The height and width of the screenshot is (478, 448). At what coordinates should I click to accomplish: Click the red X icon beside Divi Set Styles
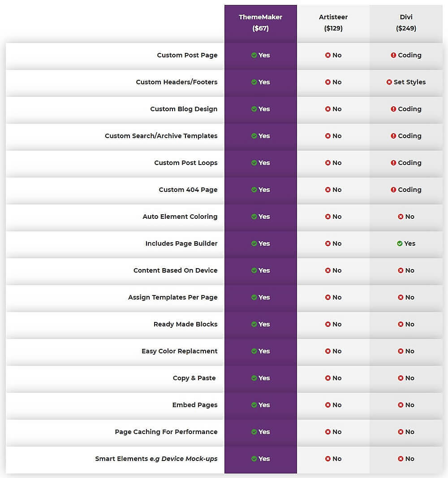(x=389, y=82)
